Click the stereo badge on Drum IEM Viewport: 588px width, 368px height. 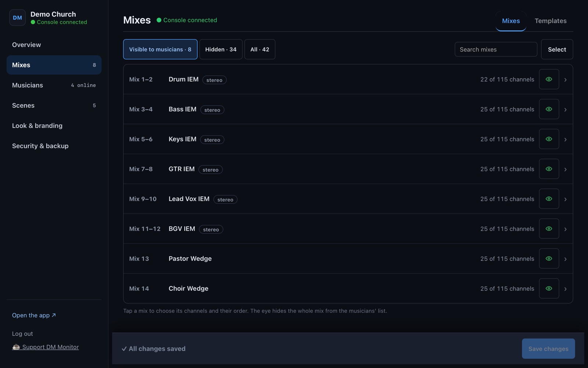[x=214, y=80]
